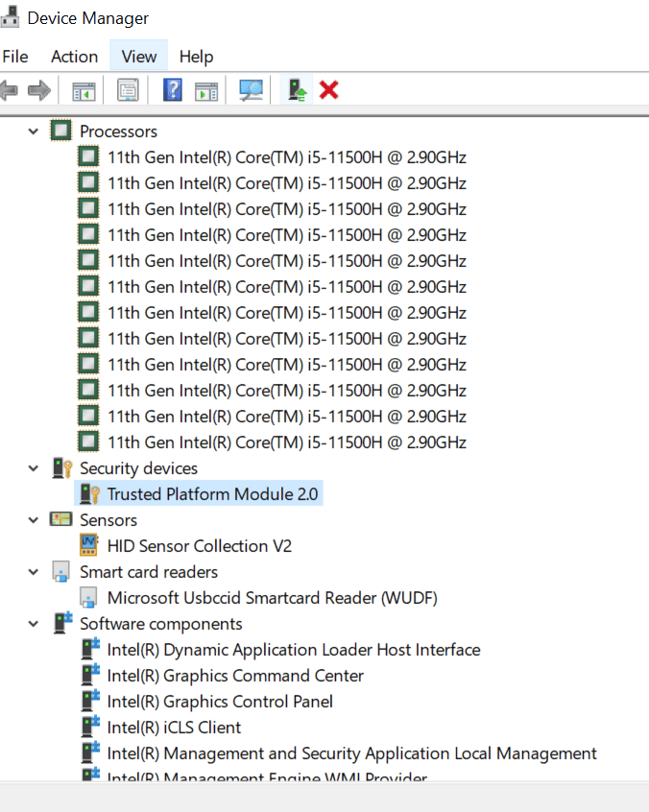Click the Processors category chip icon

[60, 131]
